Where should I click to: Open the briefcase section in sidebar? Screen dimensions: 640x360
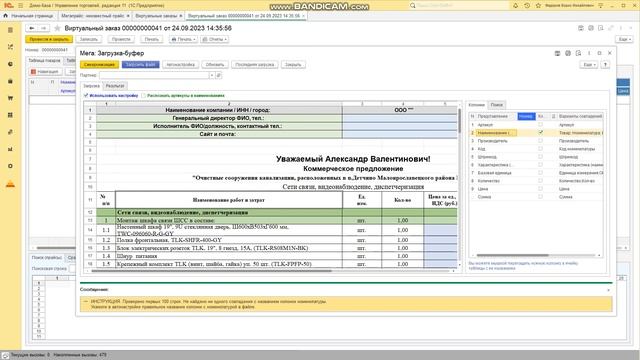[11, 81]
